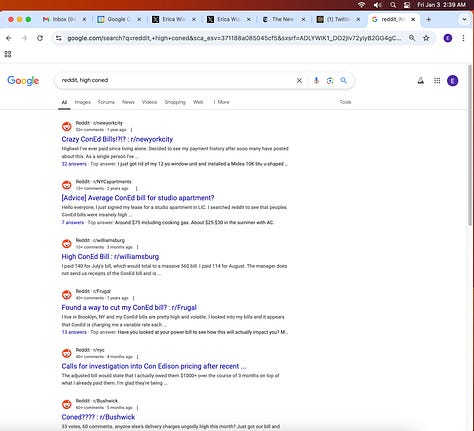Open a new tab with the plus button
474x431 pixels.
(428, 19)
